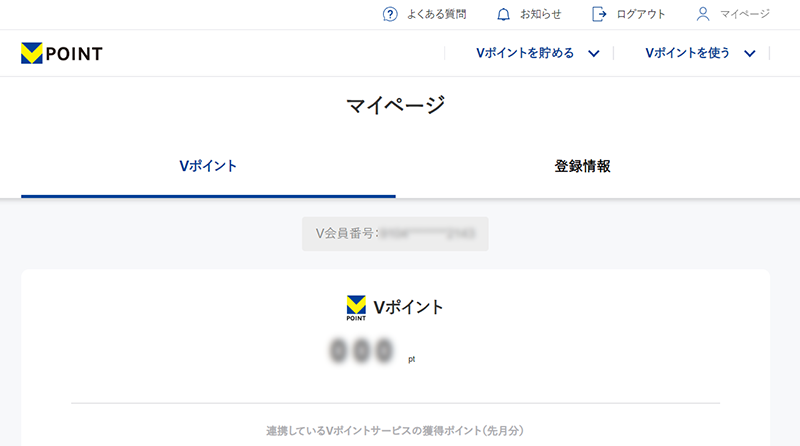Click the logout arrow icon
Screen dimensions: 800x446
[x=599, y=14]
